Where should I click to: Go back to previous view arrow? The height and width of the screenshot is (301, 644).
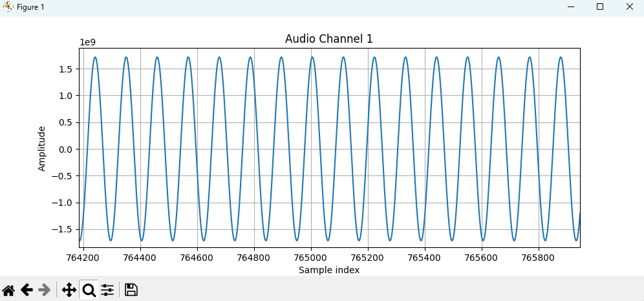click(x=27, y=290)
